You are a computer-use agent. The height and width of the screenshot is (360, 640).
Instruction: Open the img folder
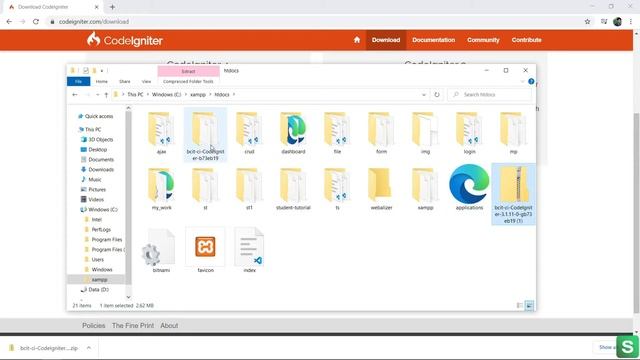(425, 133)
